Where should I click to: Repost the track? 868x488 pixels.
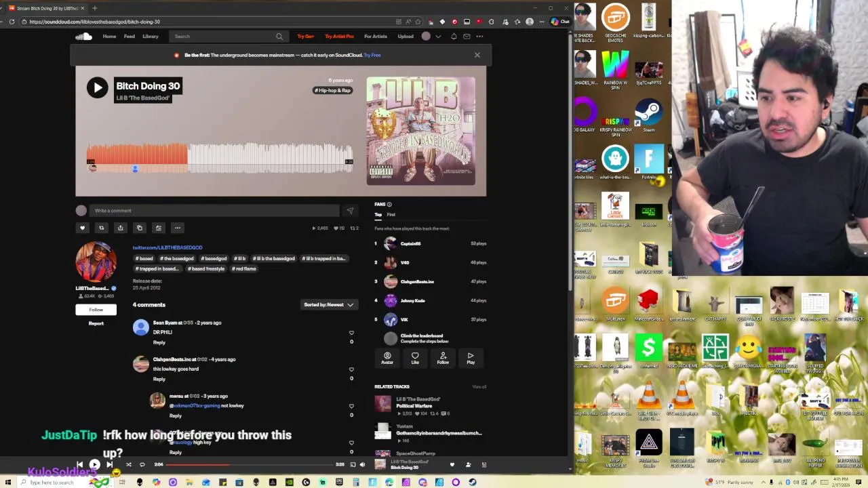tap(101, 228)
